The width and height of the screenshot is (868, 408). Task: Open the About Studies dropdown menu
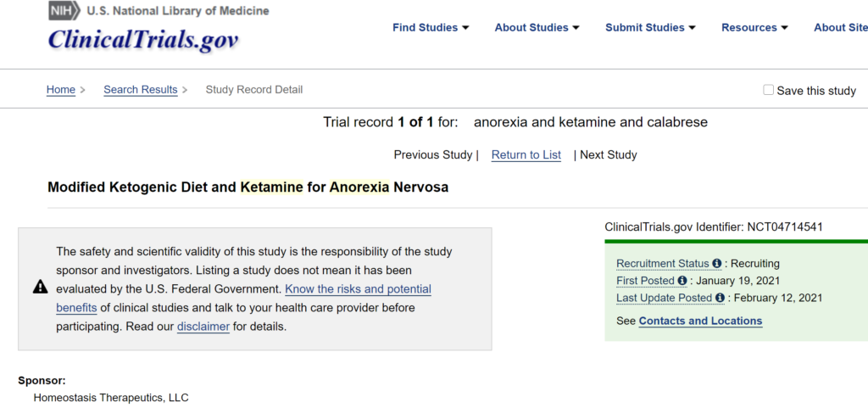coord(537,27)
